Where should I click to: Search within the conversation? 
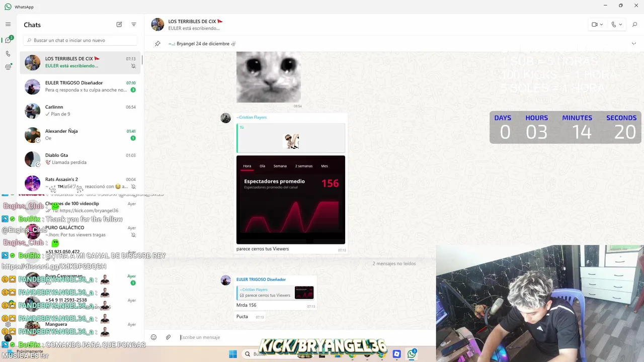pyautogui.click(x=634, y=24)
